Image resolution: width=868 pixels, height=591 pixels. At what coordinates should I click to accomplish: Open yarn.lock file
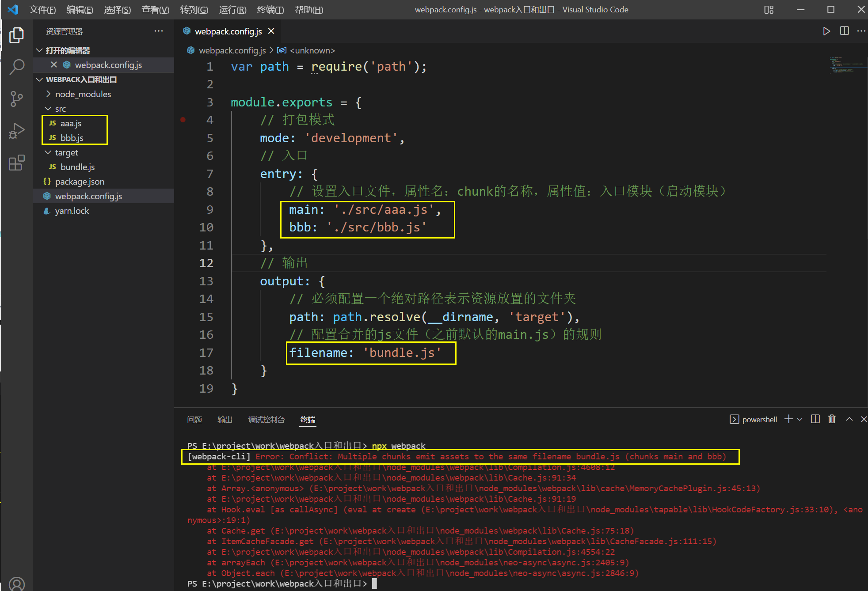[x=72, y=211]
